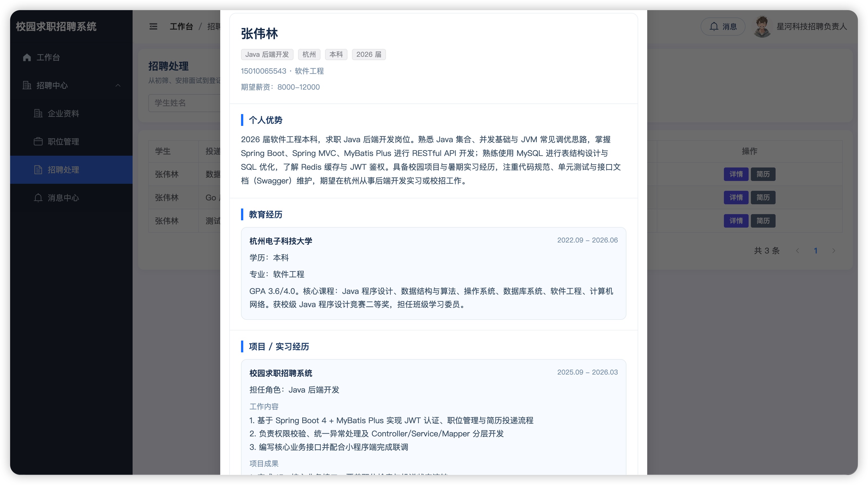Click the 星河科技招聘负责人 account name
Screen dimensions: 868x485
pos(812,26)
